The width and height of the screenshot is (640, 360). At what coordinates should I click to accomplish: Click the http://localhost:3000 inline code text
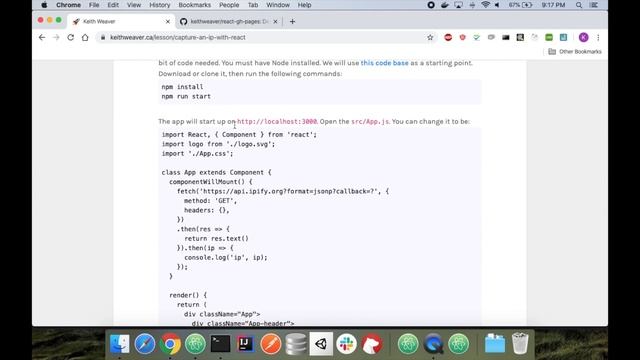(x=277, y=121)
